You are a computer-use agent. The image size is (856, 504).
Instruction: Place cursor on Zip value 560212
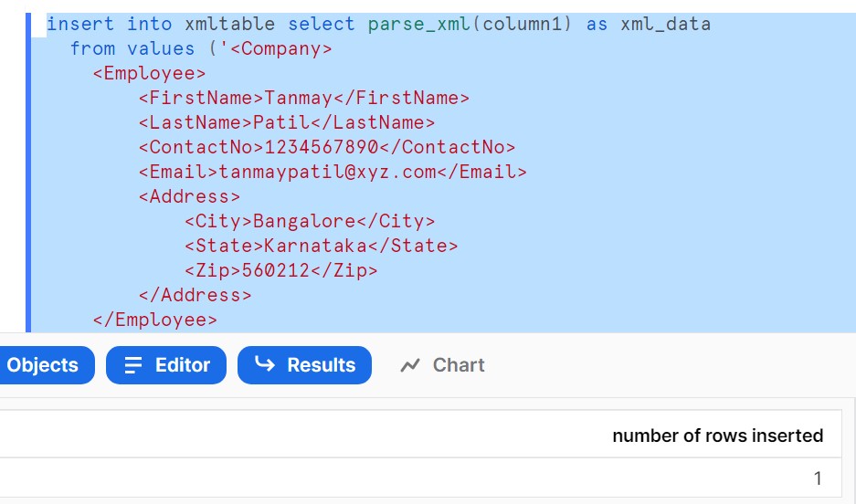[275, 270]
